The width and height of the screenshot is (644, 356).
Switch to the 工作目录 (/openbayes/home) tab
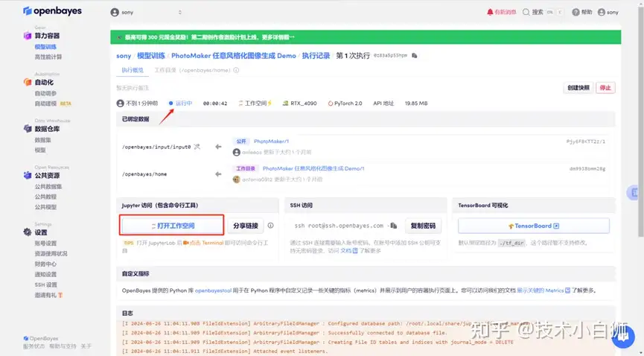pos(192,70)
